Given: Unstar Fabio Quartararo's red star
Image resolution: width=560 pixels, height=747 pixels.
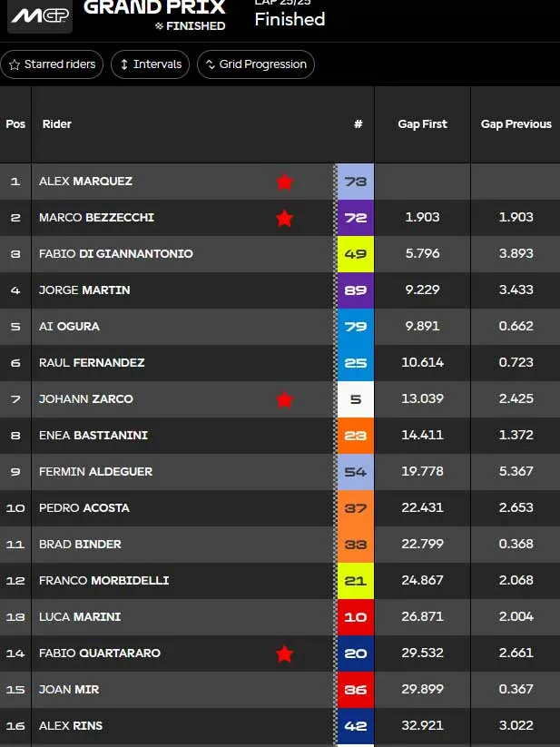Looking at the screenshot, I should coord(284,654).
